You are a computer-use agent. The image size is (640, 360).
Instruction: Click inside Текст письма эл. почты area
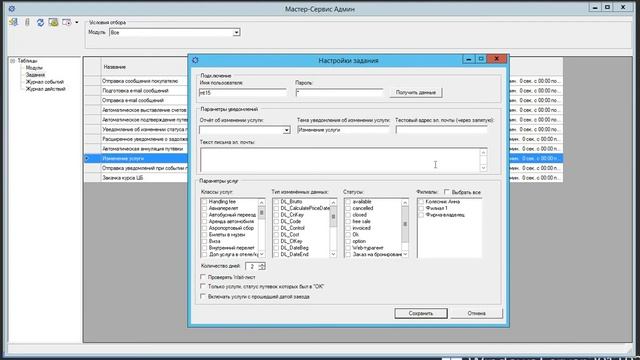click(x=340, y=160)
